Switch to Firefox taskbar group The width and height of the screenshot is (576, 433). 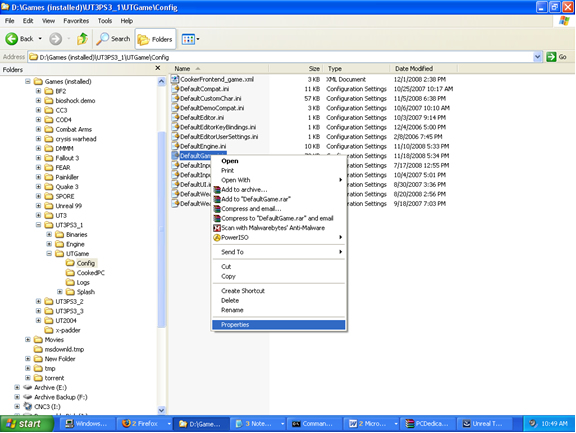pyautogui.click(x=144, y=424)
